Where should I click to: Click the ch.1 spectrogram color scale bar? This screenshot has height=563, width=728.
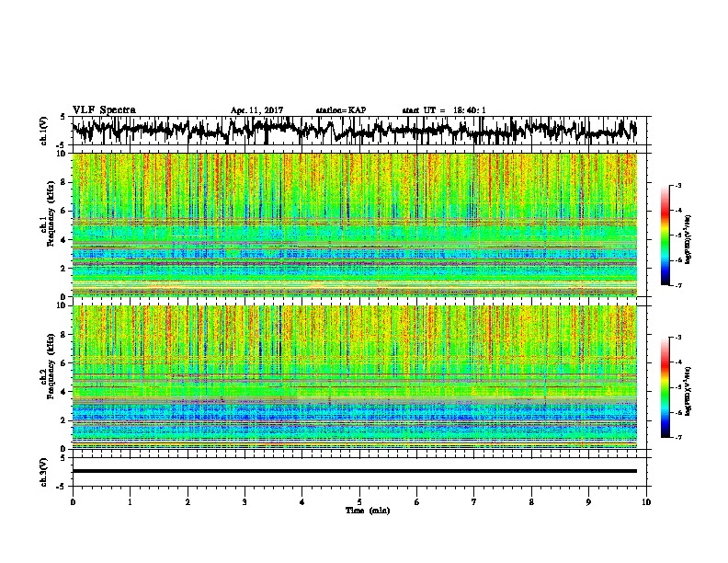[665, 236]
